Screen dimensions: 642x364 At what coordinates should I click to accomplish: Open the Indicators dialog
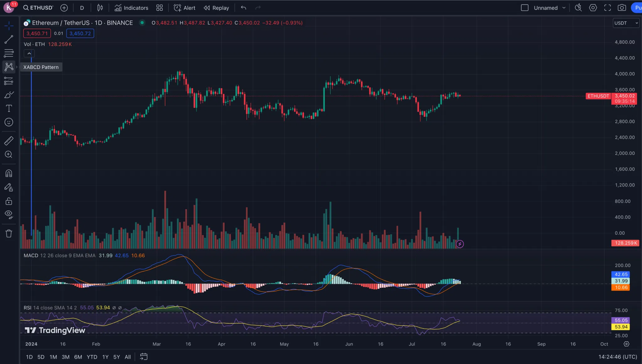point(131,8)
